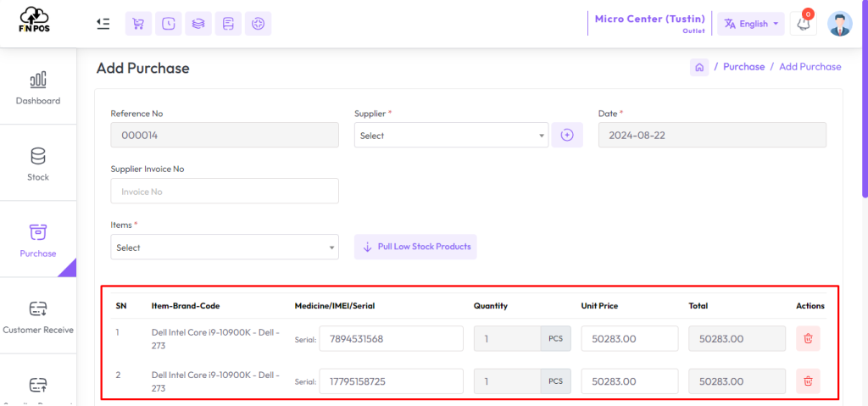868x406 pixels.
Task: Click the circular target shortcut icon
Action: (x=258, y=24)
